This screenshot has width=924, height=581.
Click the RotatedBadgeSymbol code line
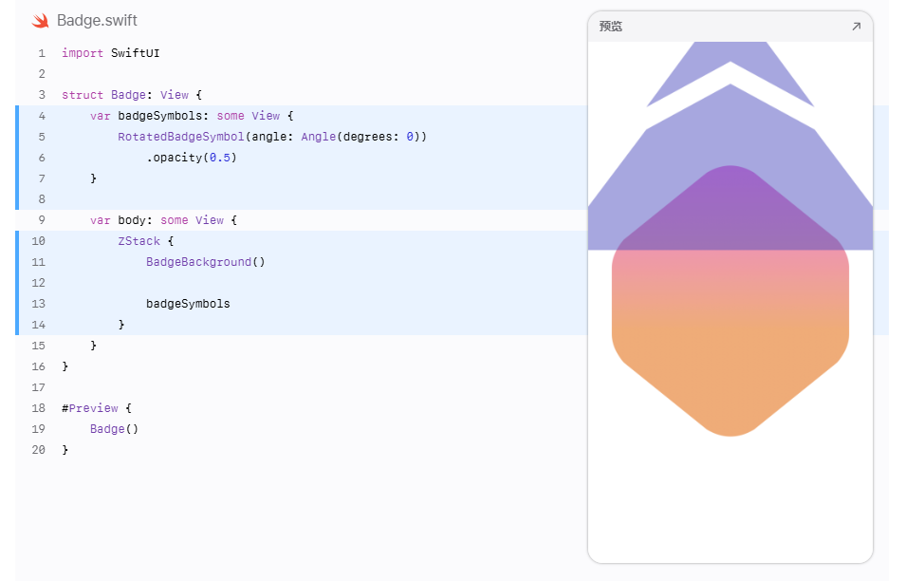(272, 137)
